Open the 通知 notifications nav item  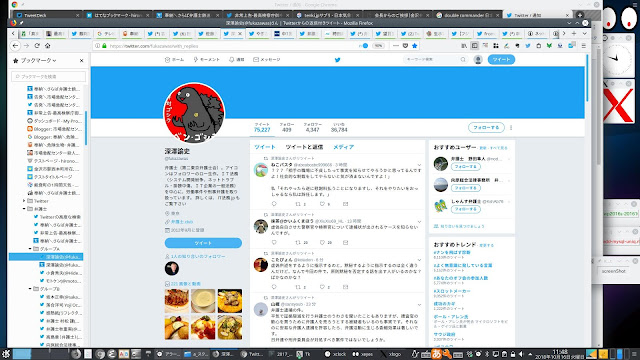(237, 60)
